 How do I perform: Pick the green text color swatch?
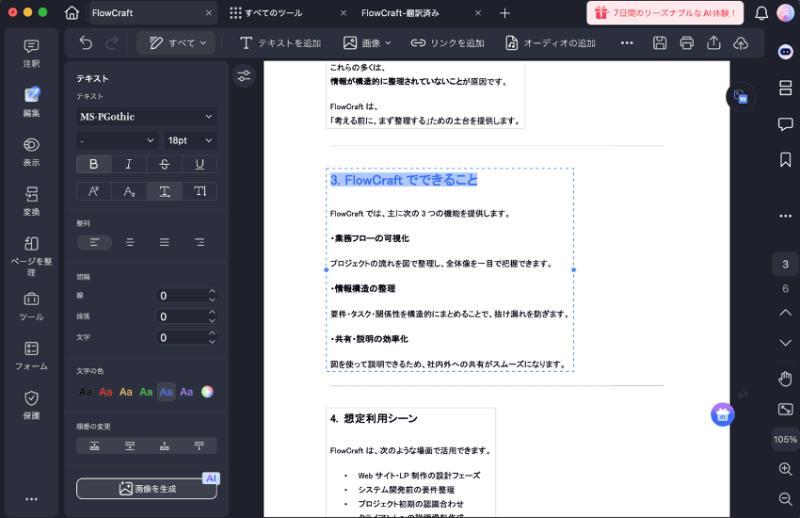pos(146,392)
